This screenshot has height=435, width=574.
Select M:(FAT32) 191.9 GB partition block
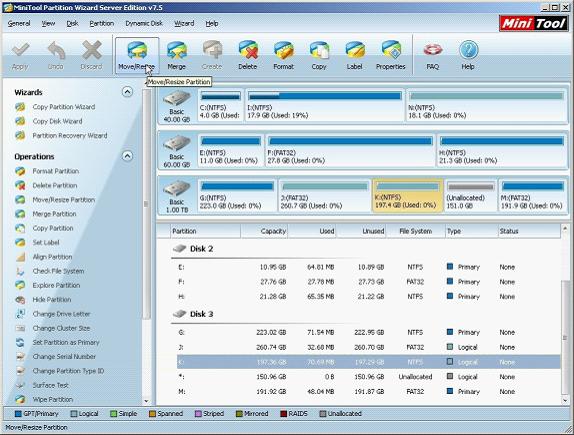coord(532,196)
